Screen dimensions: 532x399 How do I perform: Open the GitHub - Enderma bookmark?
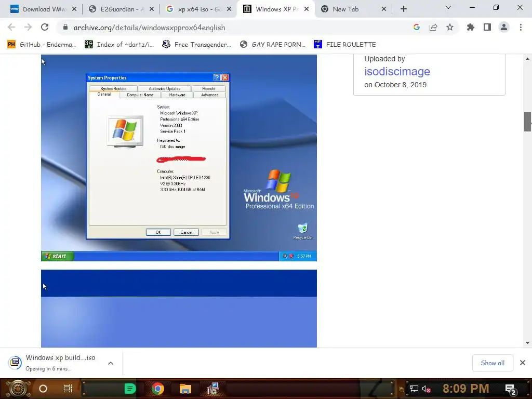pos(42,45)
